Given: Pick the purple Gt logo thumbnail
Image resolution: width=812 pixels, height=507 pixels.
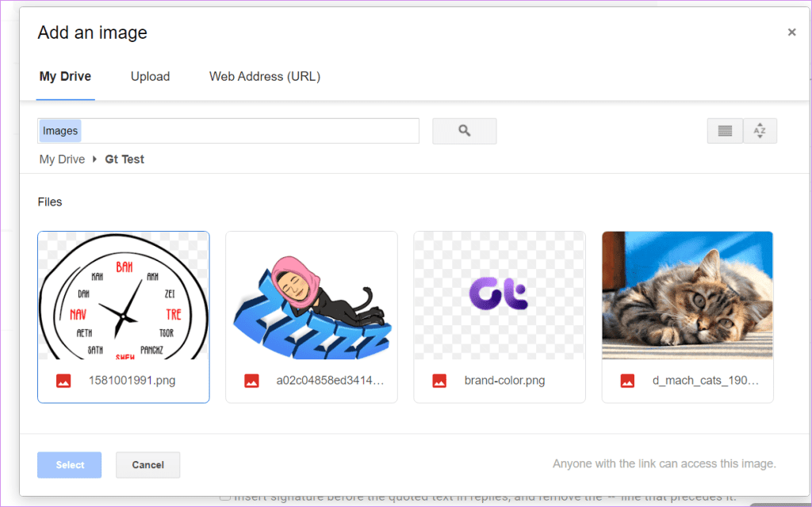Looking at the screenshot, I should coord(499,295).
